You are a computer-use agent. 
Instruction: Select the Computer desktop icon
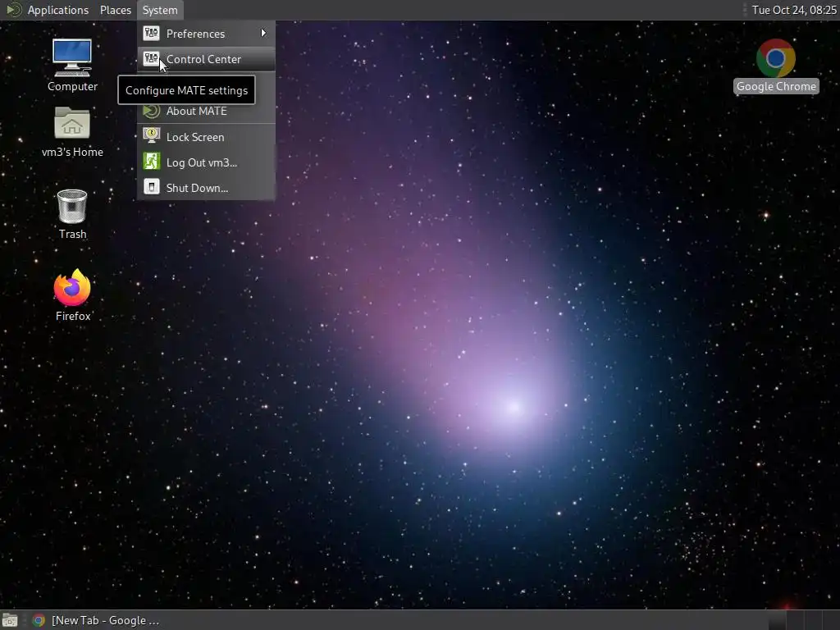72,57
